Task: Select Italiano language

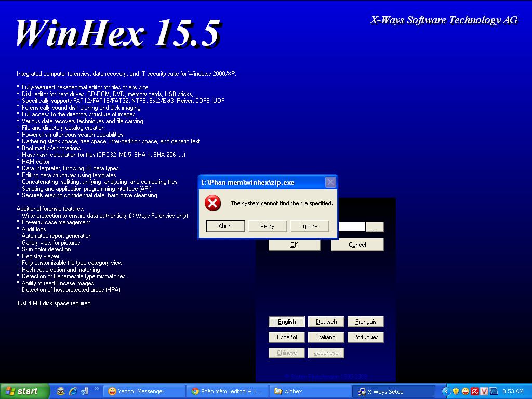Action: click(x=326, y=337)
